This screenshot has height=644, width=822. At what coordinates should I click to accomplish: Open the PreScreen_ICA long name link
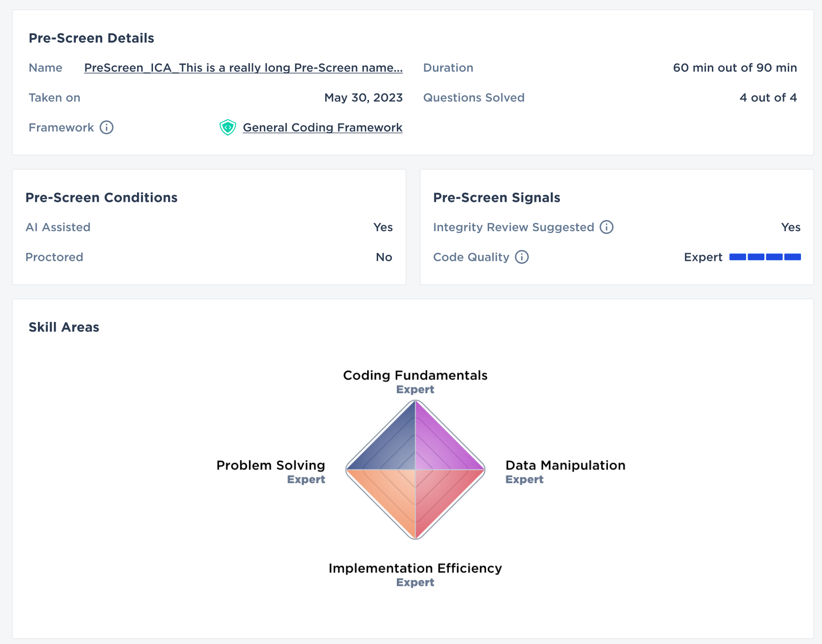(243, 68)
